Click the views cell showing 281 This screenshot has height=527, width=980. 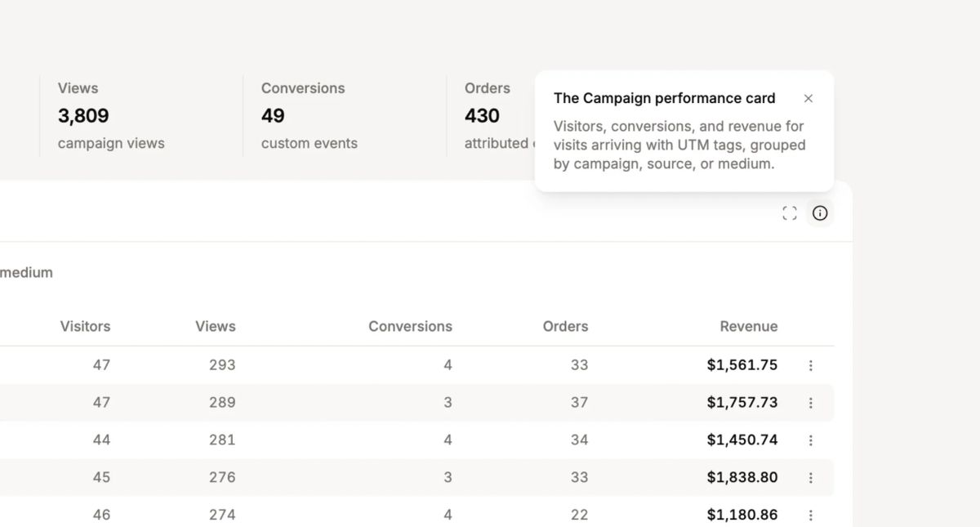(222, 440)
